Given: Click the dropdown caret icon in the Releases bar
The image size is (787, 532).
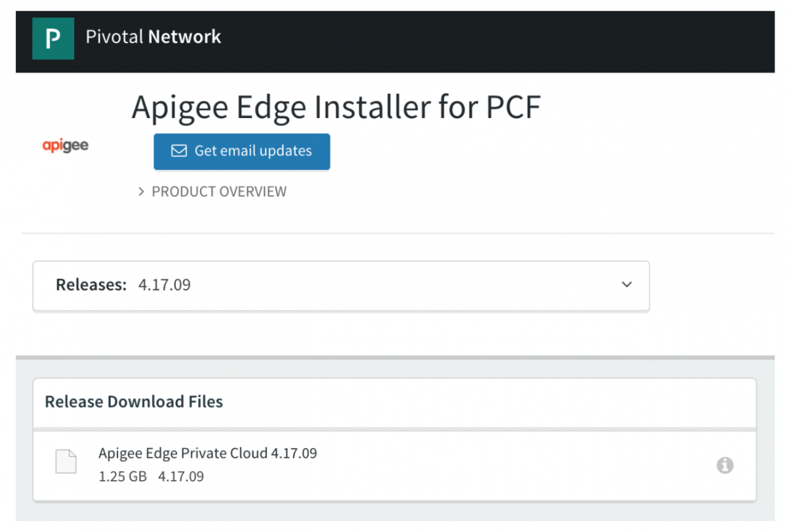Looking at the screenshot, I should [x=626, y=285].
